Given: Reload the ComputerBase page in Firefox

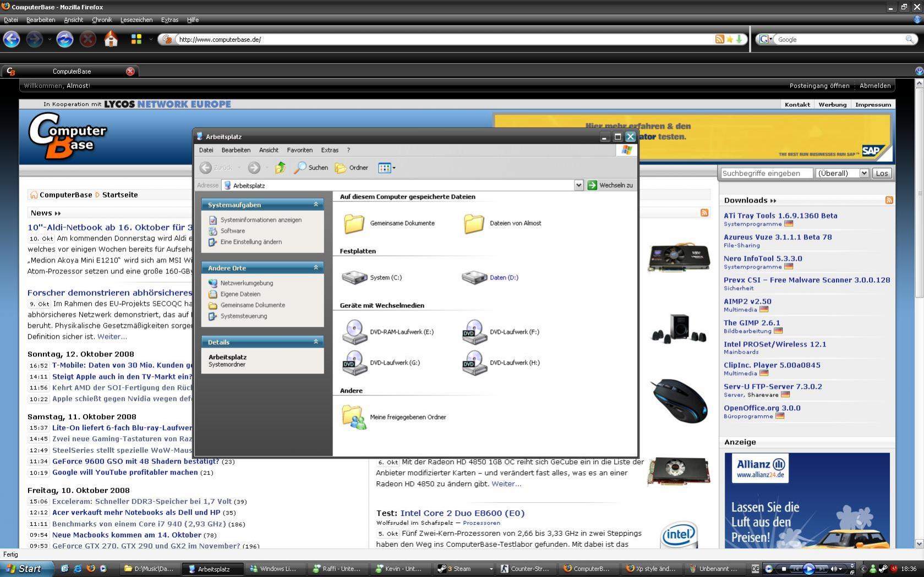Looking at the screenshot, I should pyautogui.click(x=64, y=39).
